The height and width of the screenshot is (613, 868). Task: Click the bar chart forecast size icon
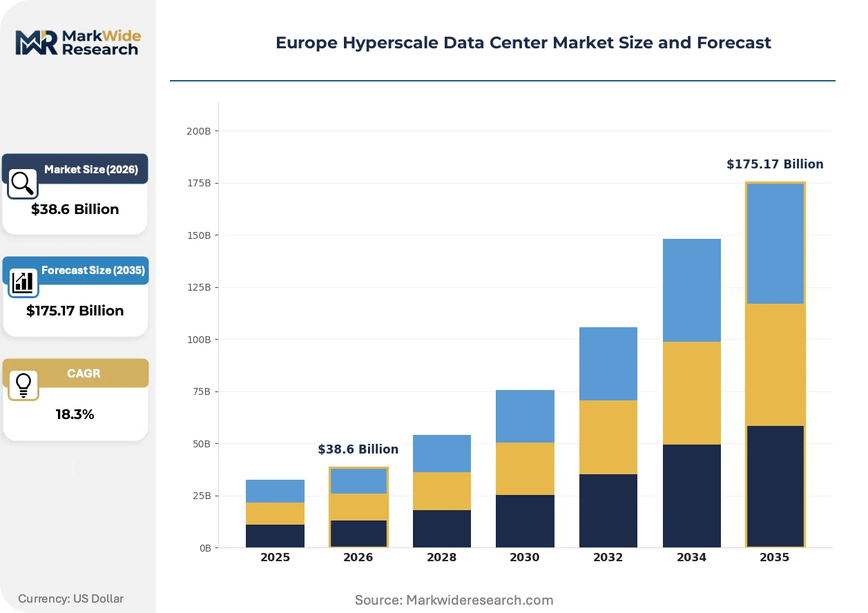click(x=23, y=282)
